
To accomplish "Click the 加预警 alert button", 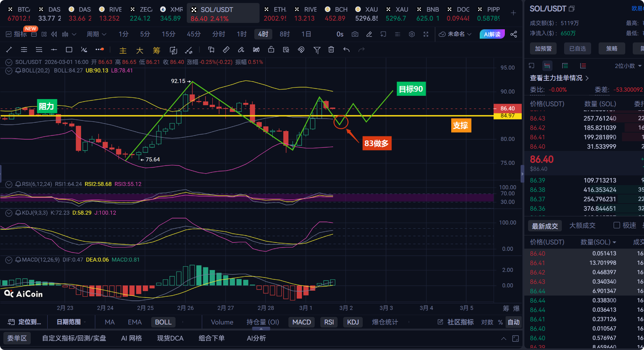I will pyautogui.click(x=543, y=48).
